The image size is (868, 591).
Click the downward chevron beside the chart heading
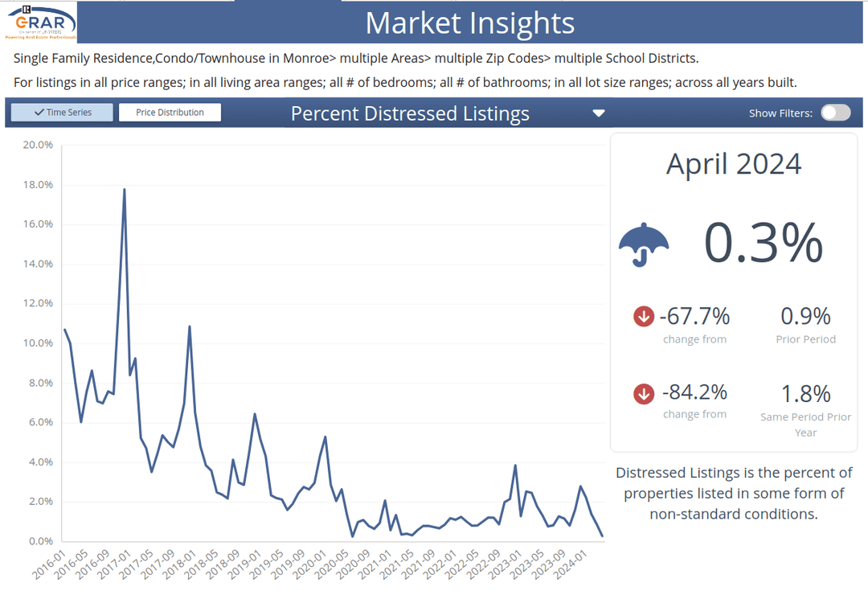click(599, 113)
